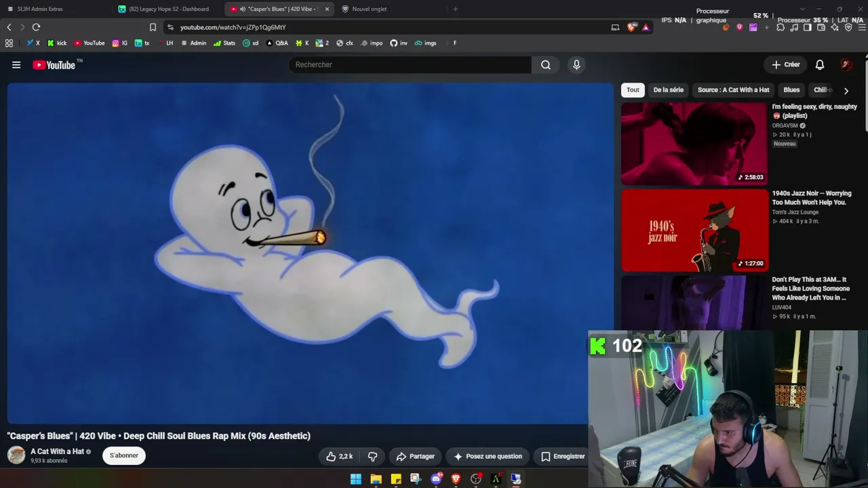The height and width of the screenshot is (488, 868).
Task: Click the youtube.com address bar URL
Action: (233, 27)
